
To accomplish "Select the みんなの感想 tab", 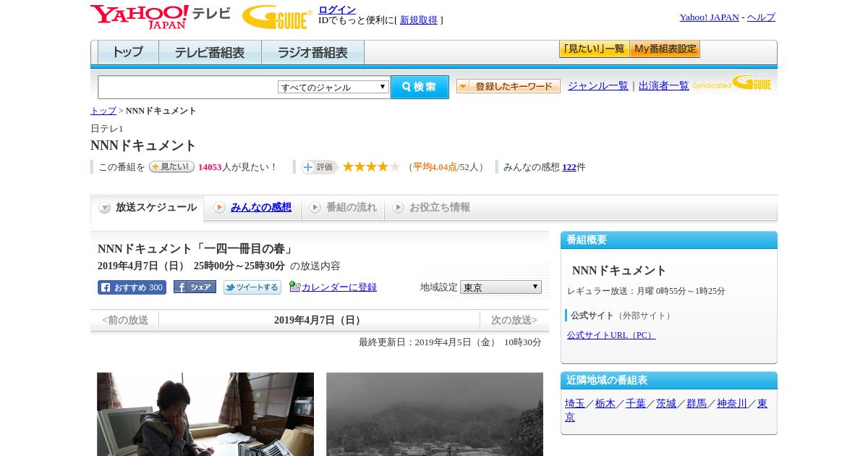I will point(252,208).
